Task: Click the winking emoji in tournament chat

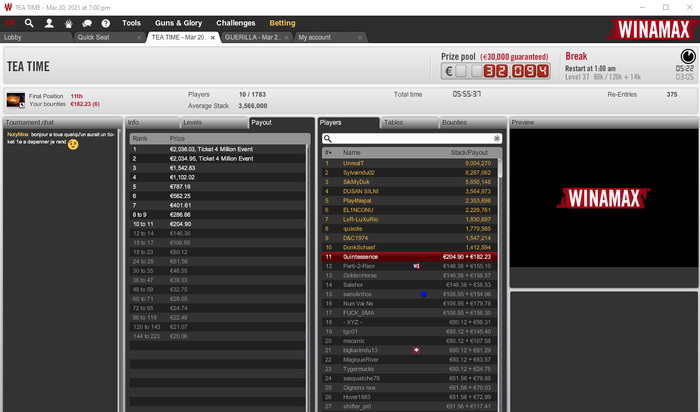Action: [x=73, y=144]
